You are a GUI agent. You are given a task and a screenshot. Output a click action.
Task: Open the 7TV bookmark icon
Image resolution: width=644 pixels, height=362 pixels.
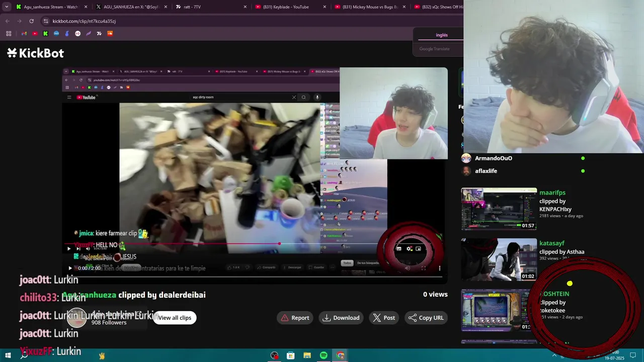tap(99, 34)
